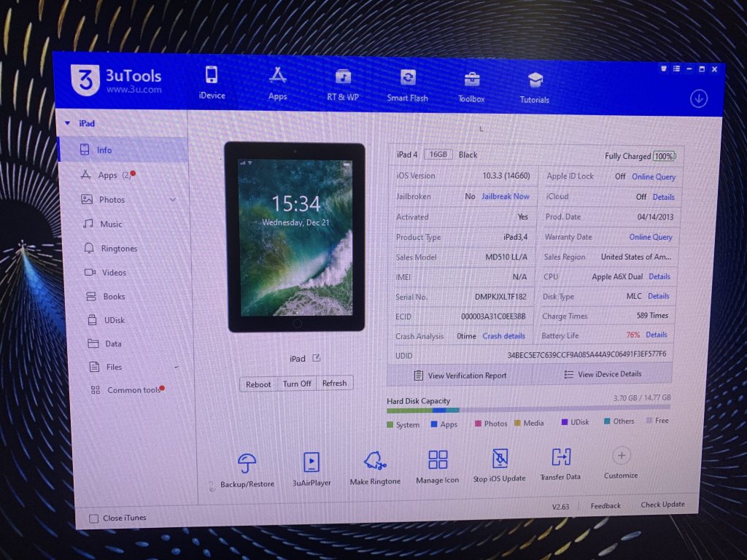Screen dimensions: 747x560
Task: Open Battery Life Details link
Action: (656, 335)
